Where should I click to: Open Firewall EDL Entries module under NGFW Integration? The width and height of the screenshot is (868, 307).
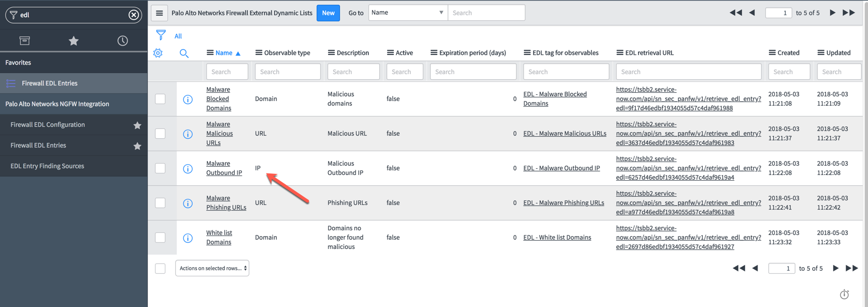38,145
